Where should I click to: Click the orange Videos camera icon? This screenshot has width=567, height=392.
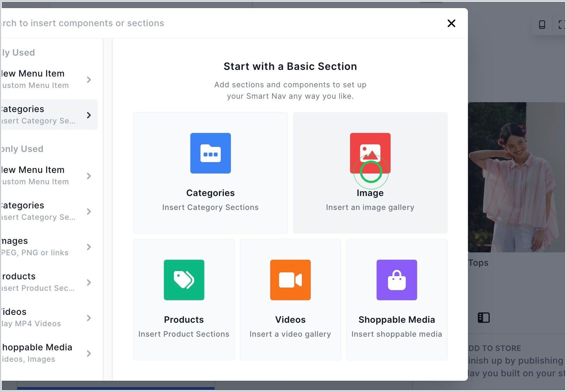pos(290,280)
